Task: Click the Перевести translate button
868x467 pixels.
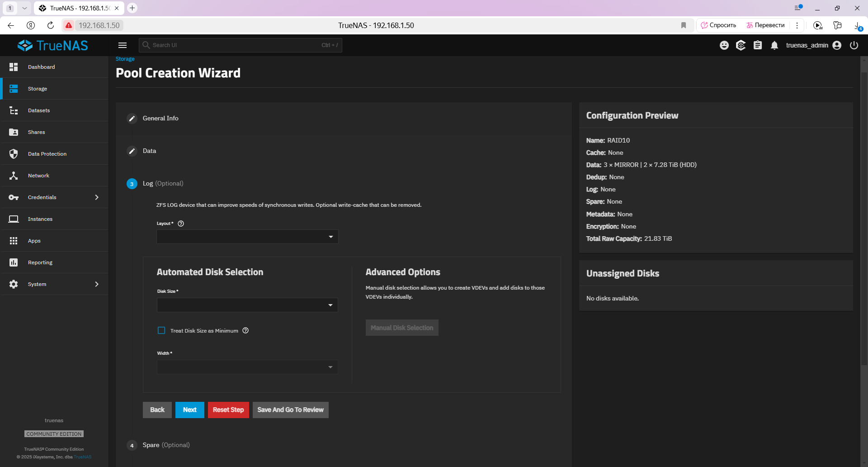Action: (x=765, y=25)
